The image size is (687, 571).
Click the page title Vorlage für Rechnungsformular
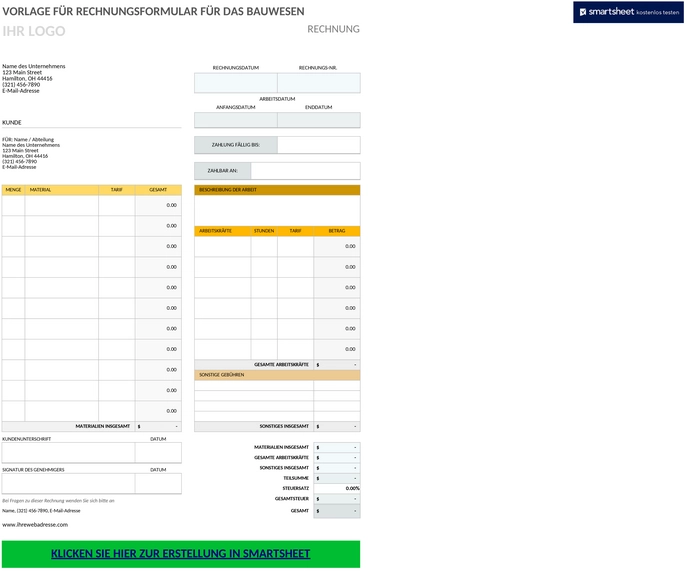pos(153,11)
